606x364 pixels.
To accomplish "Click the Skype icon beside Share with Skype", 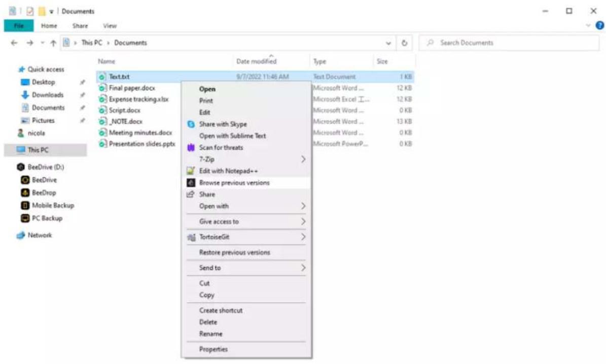I will pyautogui.click(x=191, y=124).
